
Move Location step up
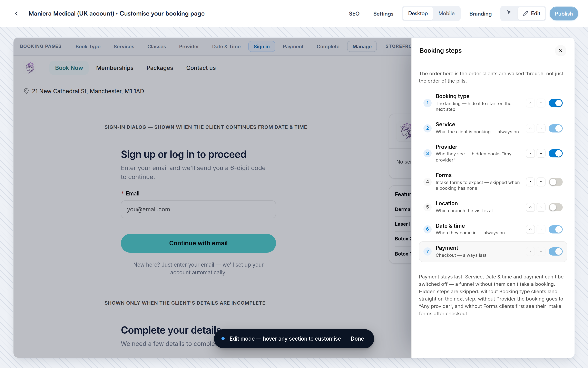click(x=530, y=207)
